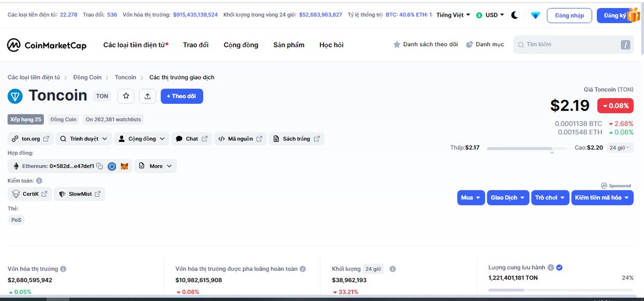Click info icon beside Lượng cung lưu hành
This screenshot has height=301, width=644.
coord(551,267)
